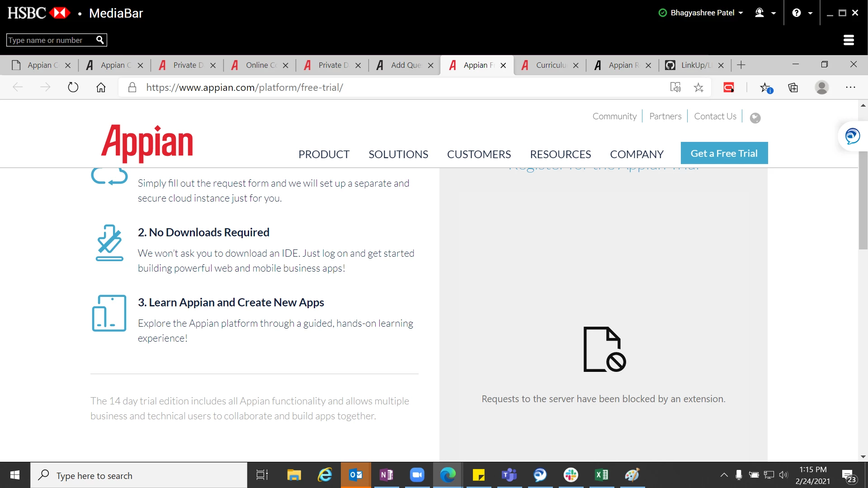Open the volume speaker tray icon
This screenshot has height=488, width=868.
[x=783, y=475]
